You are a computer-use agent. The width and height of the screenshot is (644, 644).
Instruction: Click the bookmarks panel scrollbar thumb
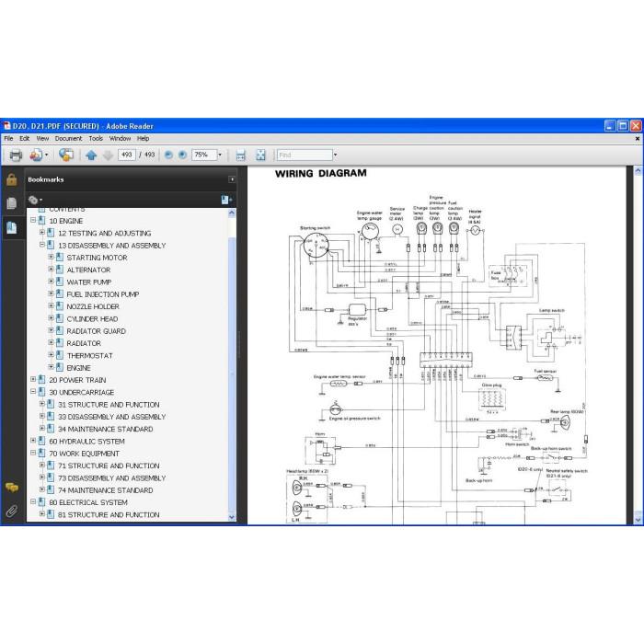point(232,374)
